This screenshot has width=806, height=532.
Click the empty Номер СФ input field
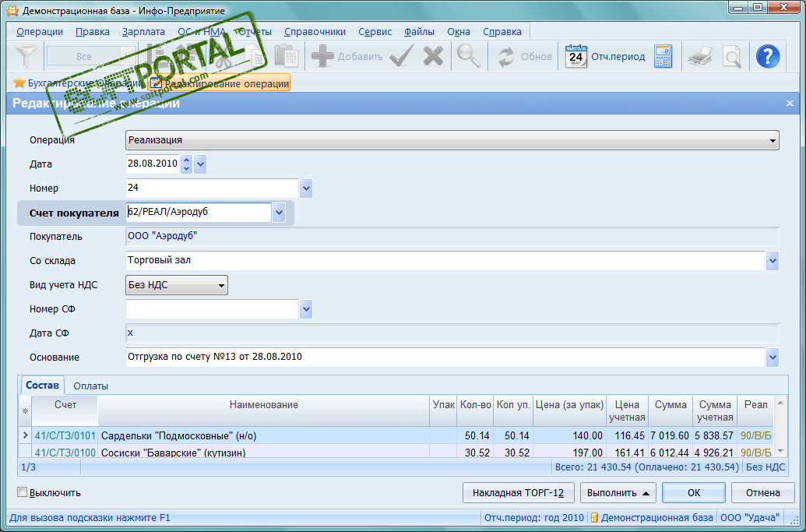pyautogui.click(x=212, y=309)
